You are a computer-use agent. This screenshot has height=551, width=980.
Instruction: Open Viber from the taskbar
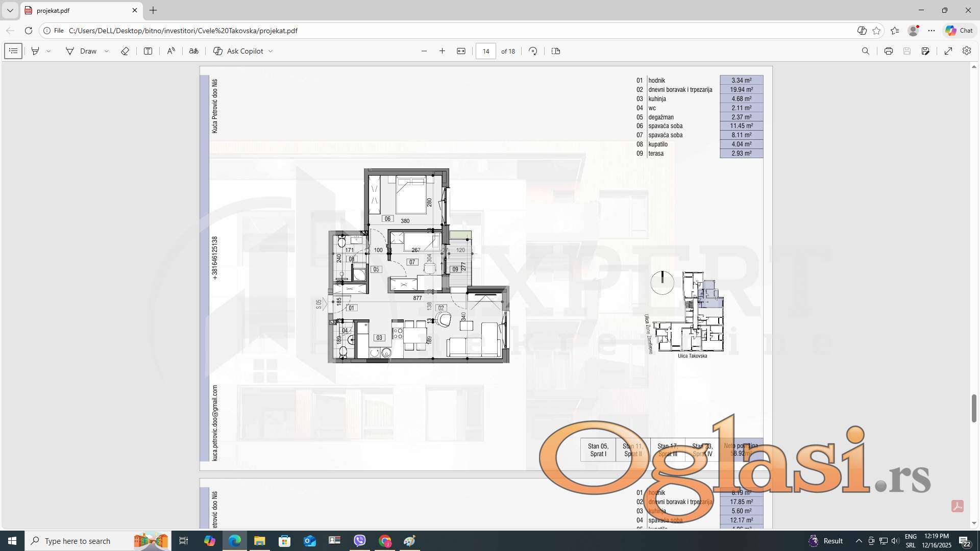(x=360, y=541)
